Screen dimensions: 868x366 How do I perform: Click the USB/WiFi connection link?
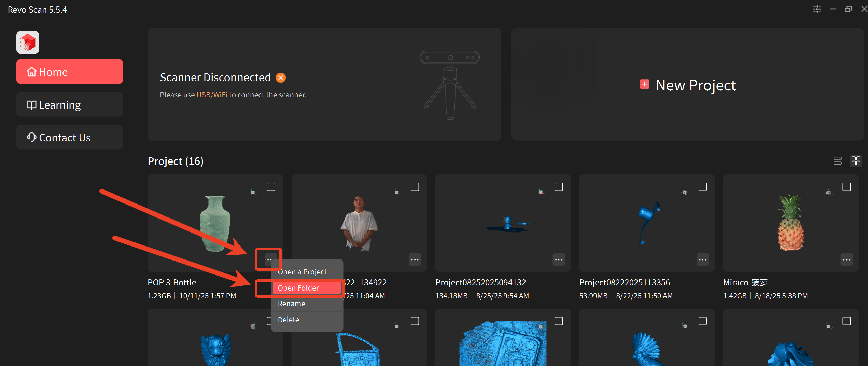coord(211,95)
